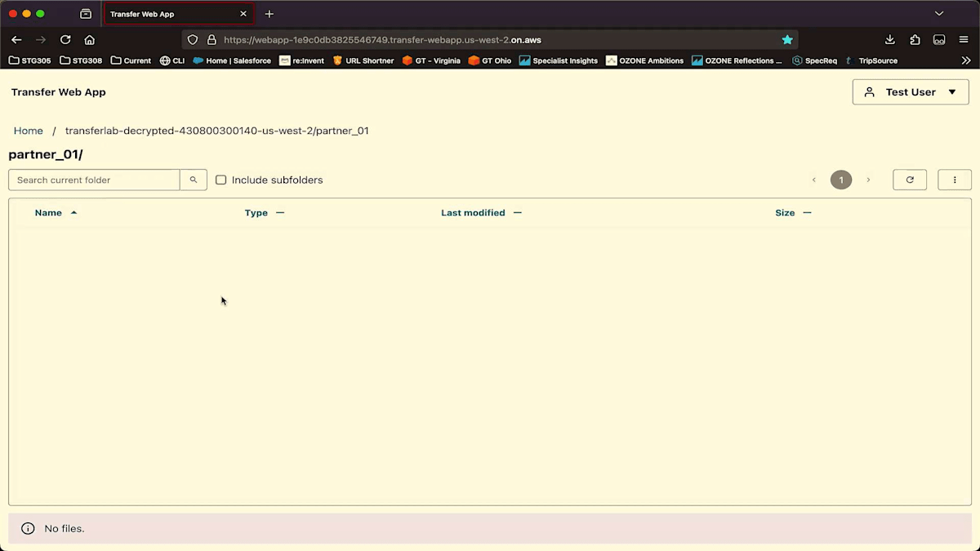This screenshot has height=551, width=980.
Task: Click the Search current folder field
Action: 94,180
